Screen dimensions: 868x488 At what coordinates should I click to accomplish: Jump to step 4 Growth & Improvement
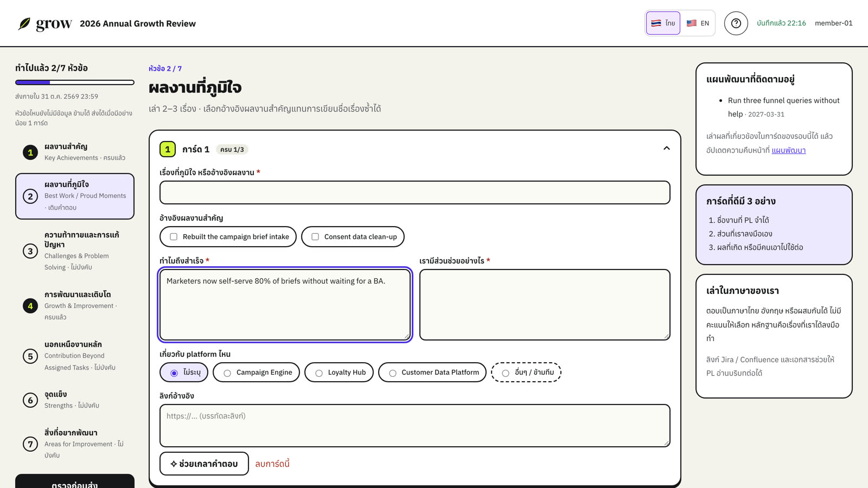(x=75, y=306)
